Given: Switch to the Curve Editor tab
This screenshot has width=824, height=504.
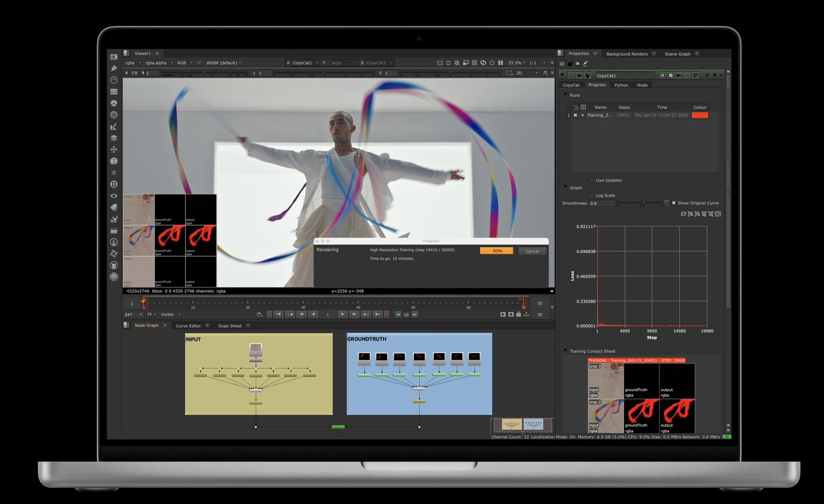Looking at the screenshot, I should [188, 326].
